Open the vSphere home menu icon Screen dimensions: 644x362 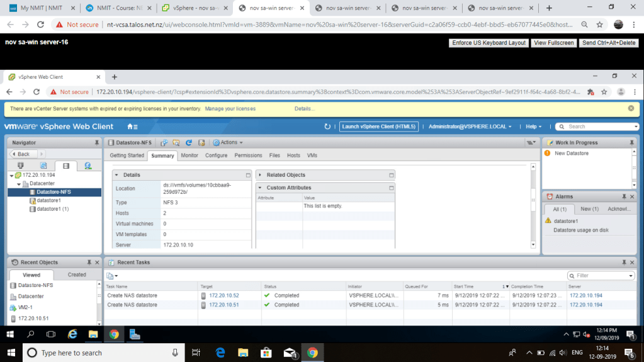click(x=132, y=127)
